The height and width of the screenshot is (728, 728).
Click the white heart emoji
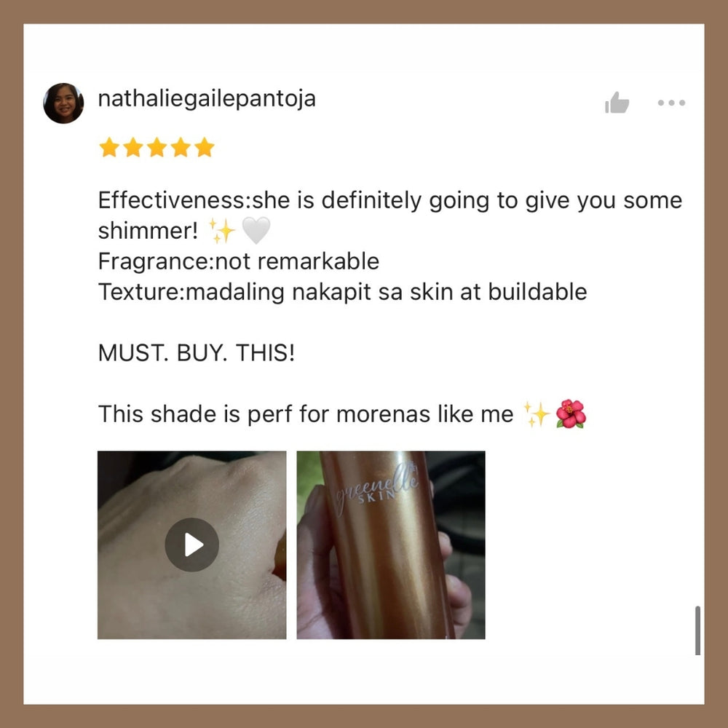(256, 230)
